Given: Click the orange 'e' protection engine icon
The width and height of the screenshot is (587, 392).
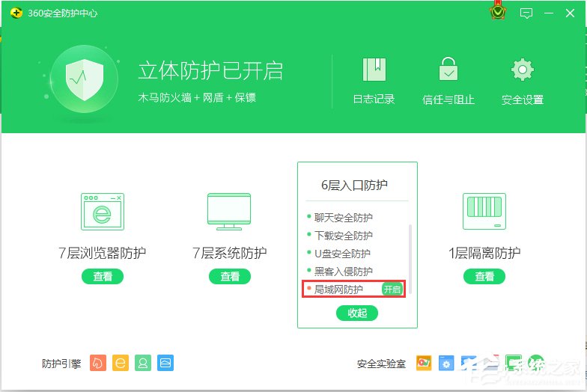Looking at the screenshot, I should pyautogui.click(x=120, y=363).
